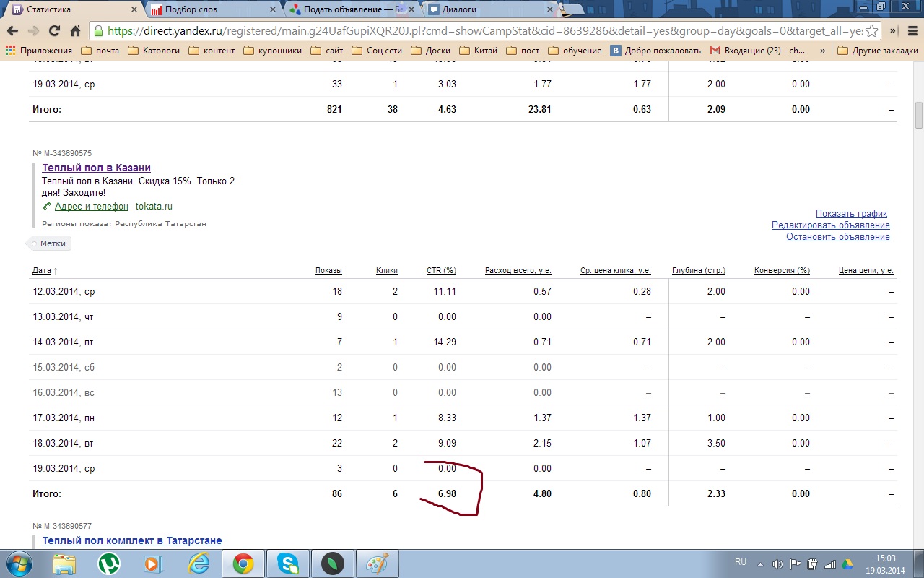This screenshot has width=924, height=578.
Task: Sort the table by Дата column
Action: (42, 270)
